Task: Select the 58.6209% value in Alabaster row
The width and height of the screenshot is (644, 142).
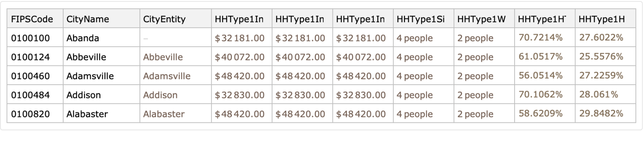Action: coord(540,113)
